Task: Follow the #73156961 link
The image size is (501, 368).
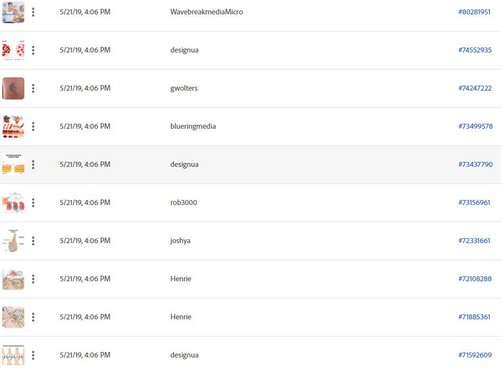Action: coord(474,203)
